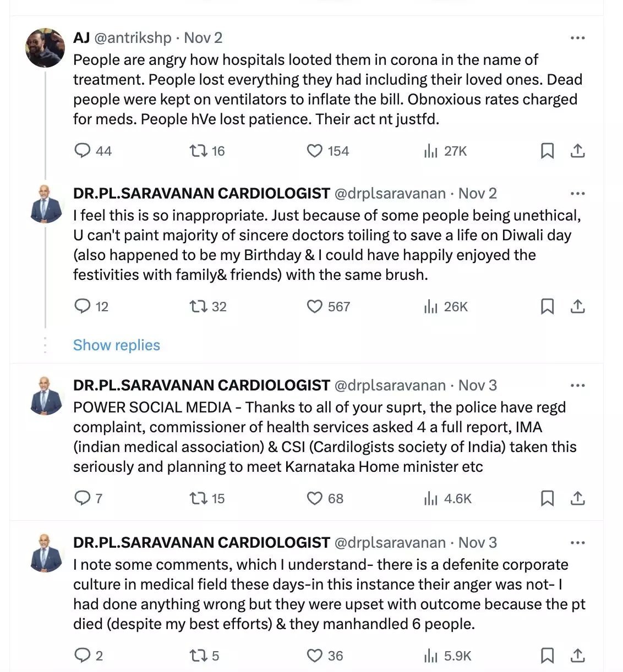Bookmark the tweet with 36 likes
Image resolution: width=623 pixels, height=672 pixels.
pyautogui.click(x=547, y=656)
